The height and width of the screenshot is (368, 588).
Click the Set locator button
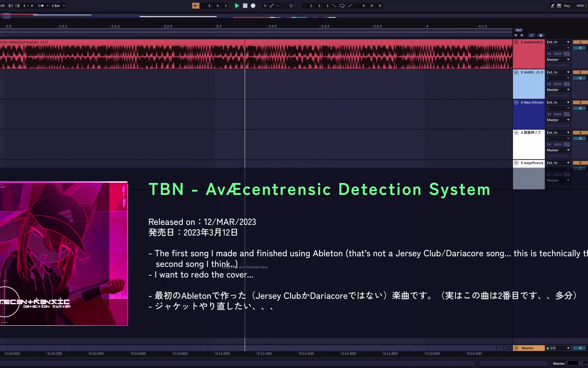point(519,30)
